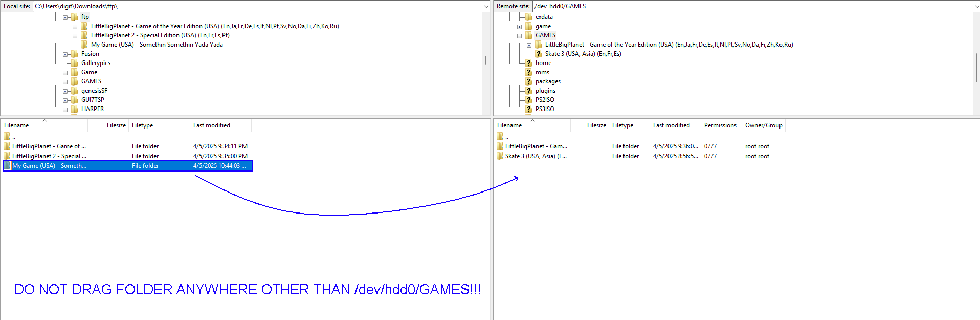The width and height of the screenshot is (980, 320).
Task: Select the plugins folder in remote tree
Action: [545, 91]
